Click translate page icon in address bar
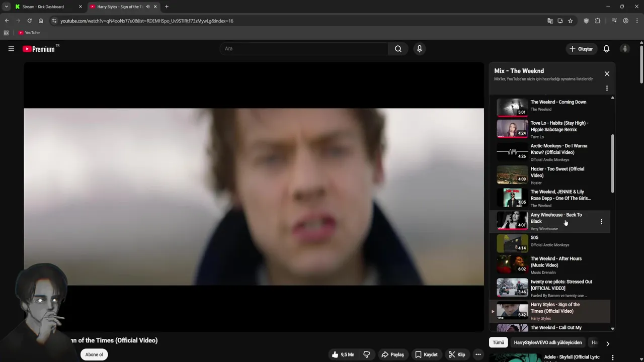The image size is (644, 362). (x=550, y=21)
